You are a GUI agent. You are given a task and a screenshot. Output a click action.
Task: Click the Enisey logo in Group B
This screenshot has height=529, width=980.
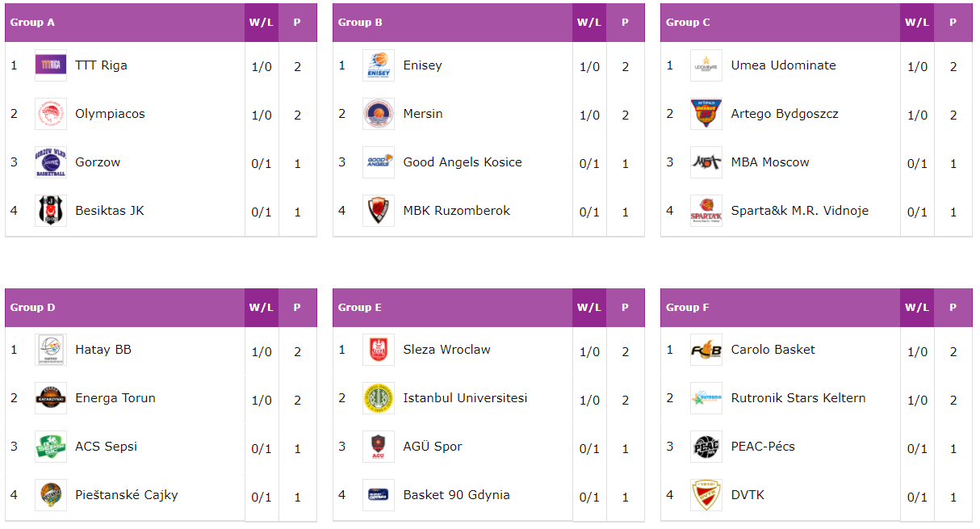click(379, 65)
